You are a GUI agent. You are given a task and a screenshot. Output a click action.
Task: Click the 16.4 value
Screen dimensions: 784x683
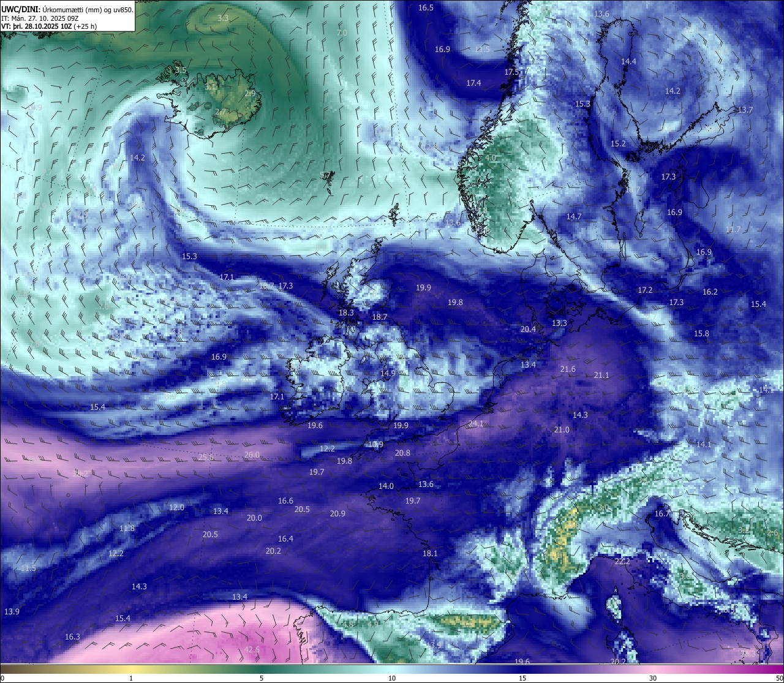(x=285, y=538)
